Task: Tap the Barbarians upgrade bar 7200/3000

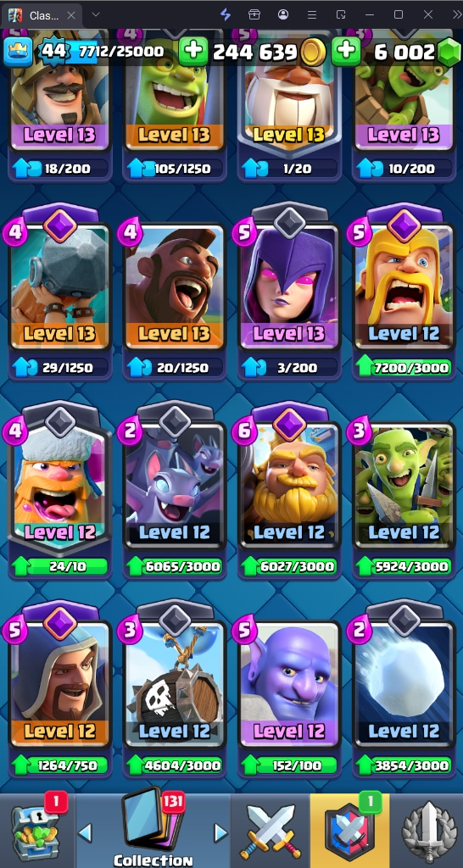Action: (x=403, y=368)
